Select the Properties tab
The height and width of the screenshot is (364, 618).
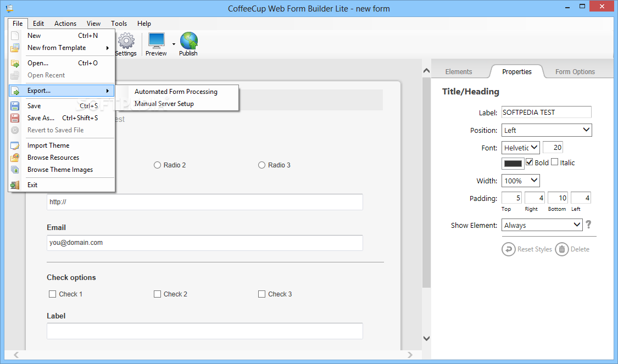pos(517,72)
